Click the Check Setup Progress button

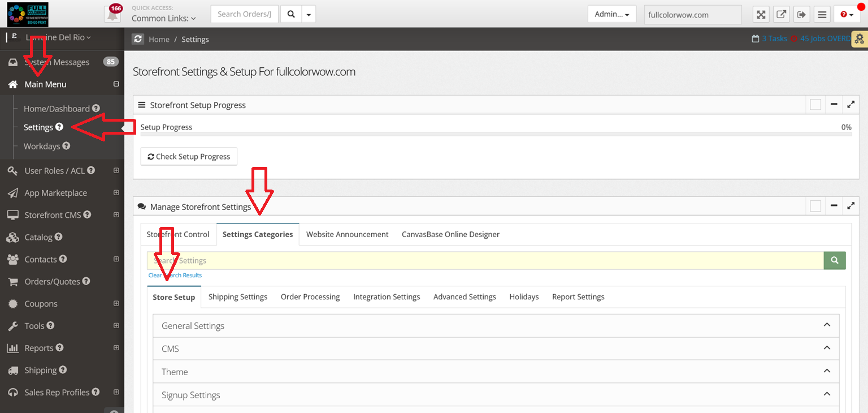click(189, 156)
